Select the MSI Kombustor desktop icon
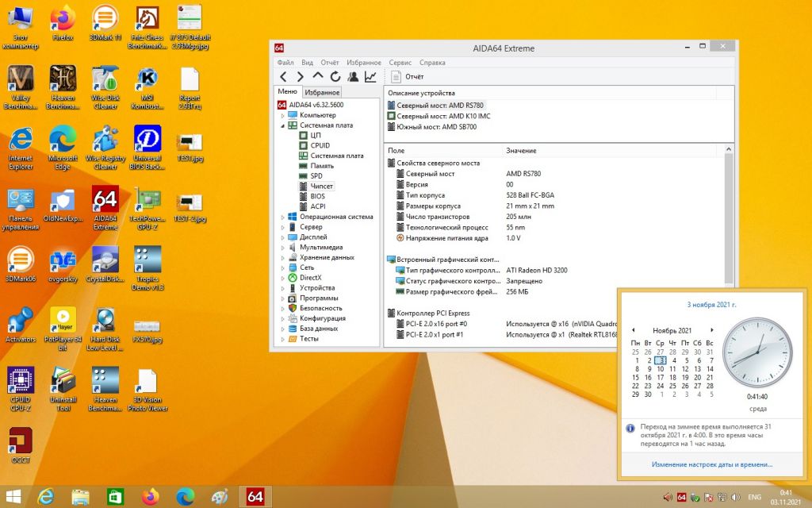Viewport: 812px width, 508px height. click(147, 87)
